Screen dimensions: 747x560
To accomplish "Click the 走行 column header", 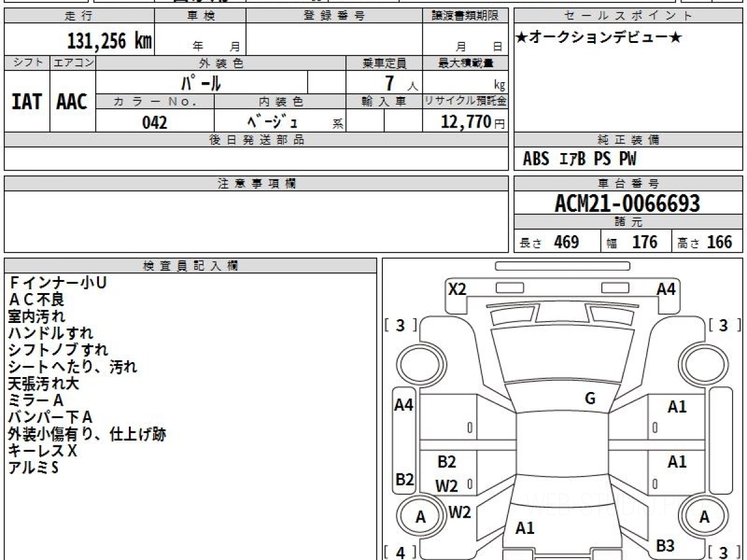I will (x=78, y=16).
